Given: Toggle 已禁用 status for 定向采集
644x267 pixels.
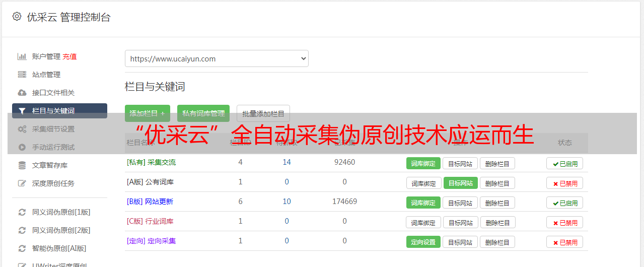Looking at the screenshot, I should point(565,242).
